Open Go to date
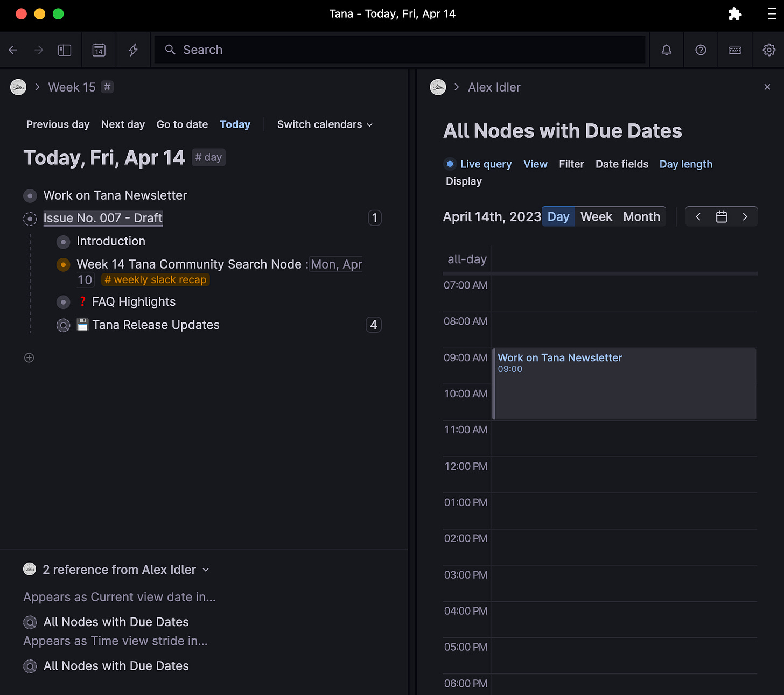The width and height of the screenshot is (784, 695). coord(182,124)
